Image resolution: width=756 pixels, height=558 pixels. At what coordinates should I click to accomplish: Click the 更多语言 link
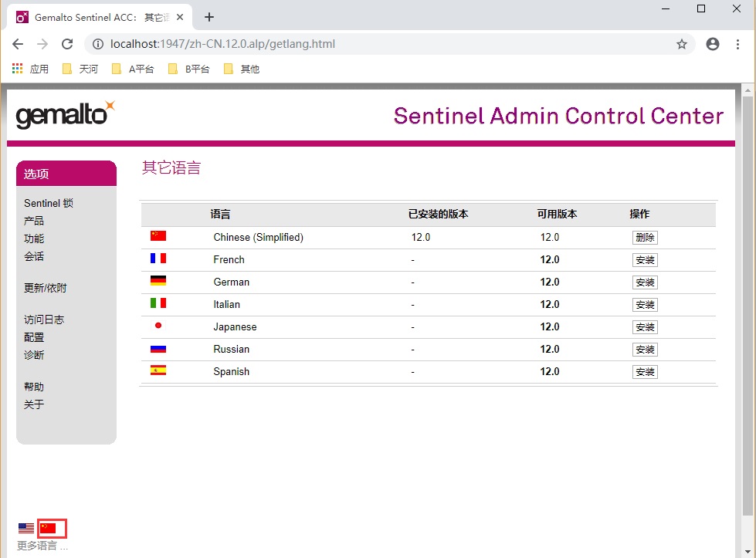(x=42, y=546)
